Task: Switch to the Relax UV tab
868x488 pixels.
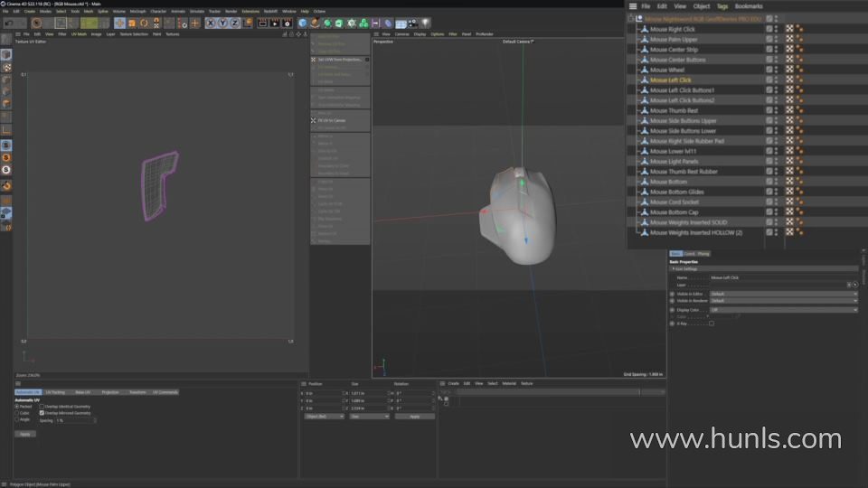Action: point(82,392)
